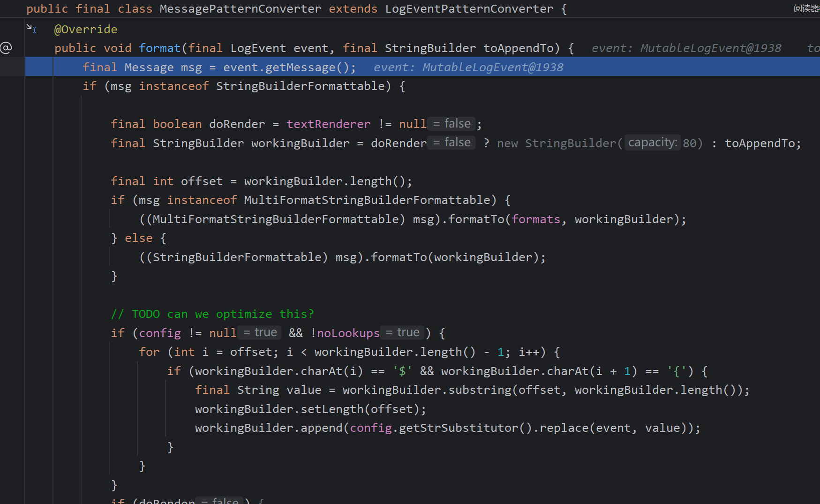Click the 'String value' declaration
This screenshot has width=820, height=504.
279,390
